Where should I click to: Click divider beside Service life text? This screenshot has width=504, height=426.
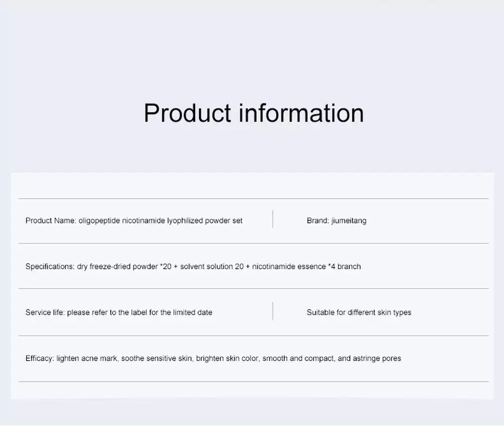point(273,311)
